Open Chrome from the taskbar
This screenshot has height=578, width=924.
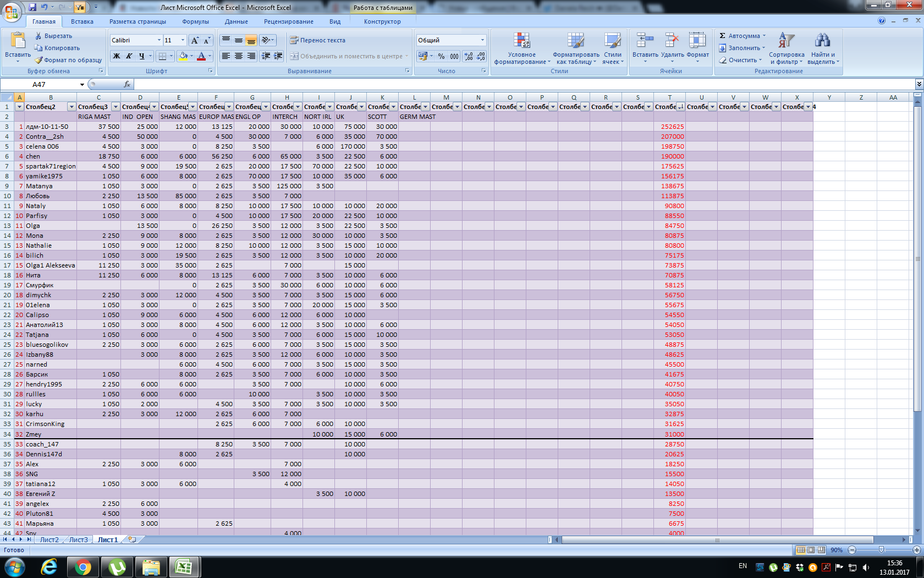click(83, 566)
